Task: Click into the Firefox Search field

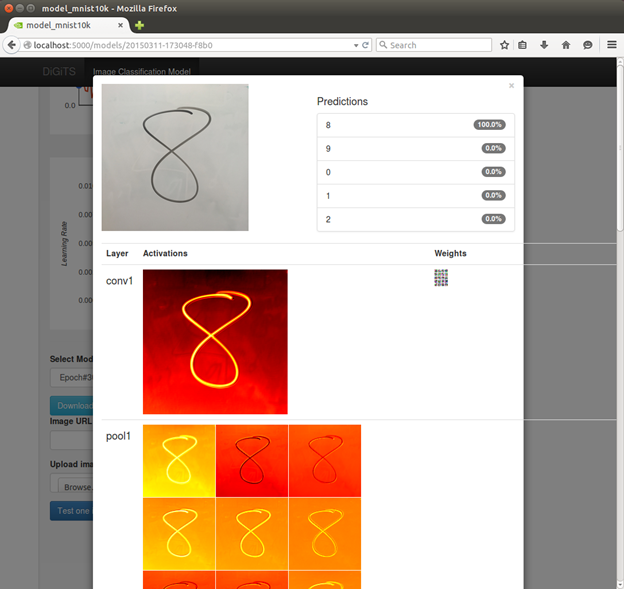Action: (x=434, y=45)
